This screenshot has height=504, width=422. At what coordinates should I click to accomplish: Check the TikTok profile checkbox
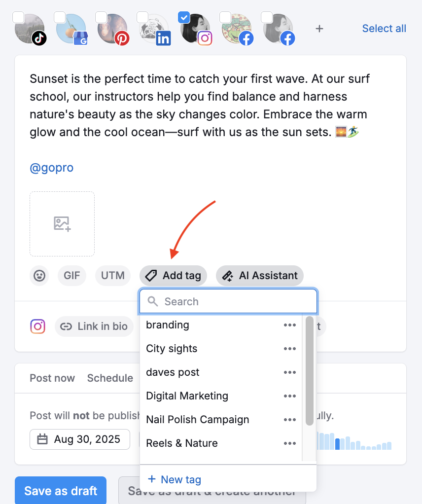point(18,17)
